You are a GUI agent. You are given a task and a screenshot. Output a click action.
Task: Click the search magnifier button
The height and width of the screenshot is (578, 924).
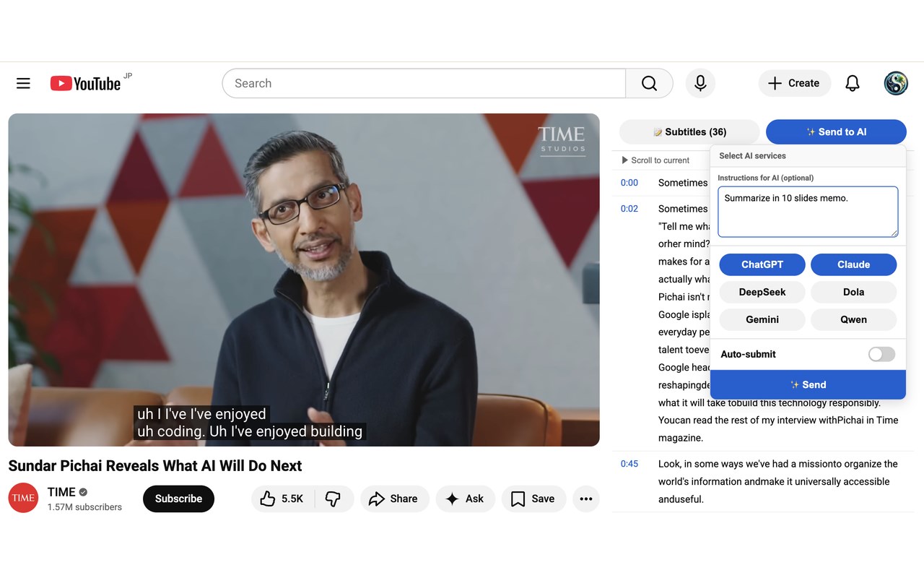(649, 83)
